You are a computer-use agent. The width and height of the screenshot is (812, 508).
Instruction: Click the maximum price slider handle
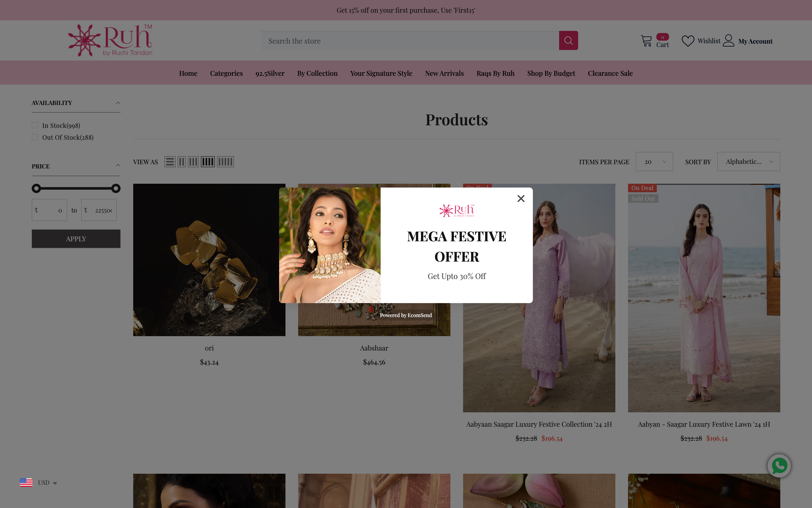pyautogui.click(x=116, y=188)
